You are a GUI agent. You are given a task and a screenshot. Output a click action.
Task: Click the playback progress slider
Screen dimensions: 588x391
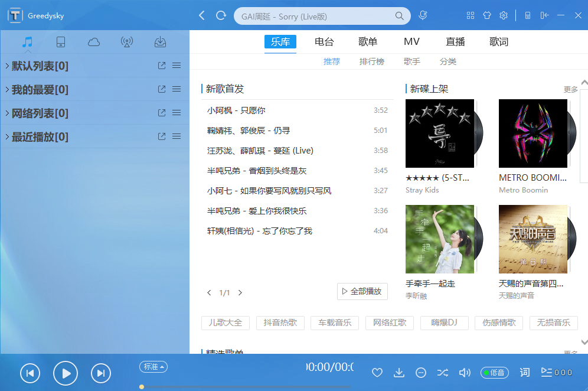tap(246, 387)
